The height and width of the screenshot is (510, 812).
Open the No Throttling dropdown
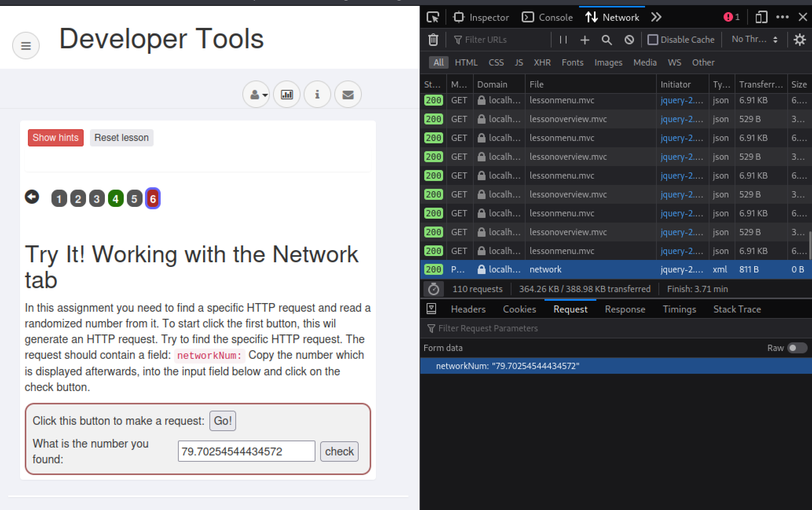pos(754,40)
